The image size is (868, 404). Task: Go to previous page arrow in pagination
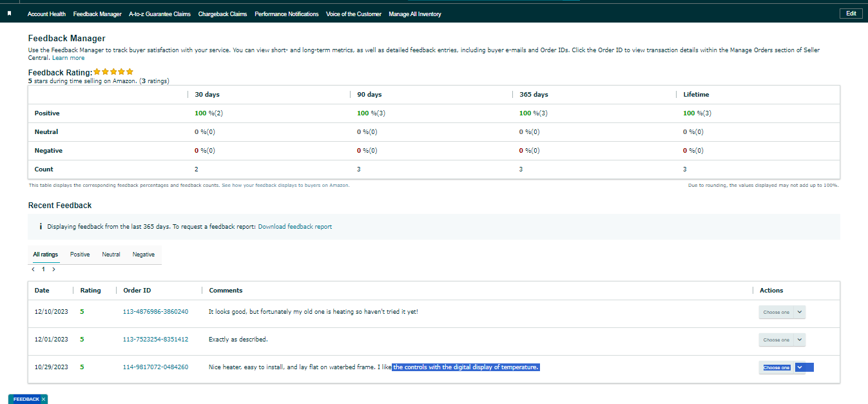(x=33, y=269)
